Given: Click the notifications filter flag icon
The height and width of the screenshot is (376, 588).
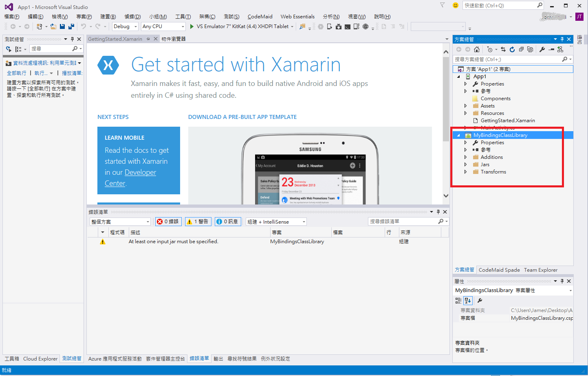Looking at the screenshot, I should (x=442, y=5).
